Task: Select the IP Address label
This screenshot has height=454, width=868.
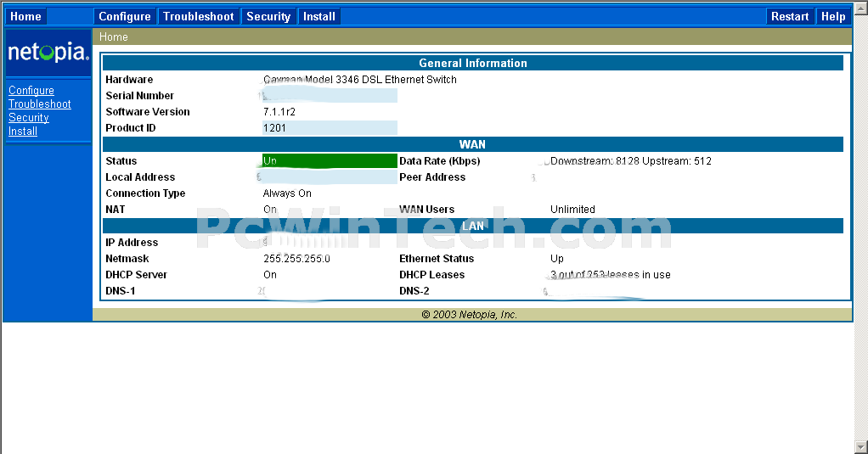Action: [132, 242]
